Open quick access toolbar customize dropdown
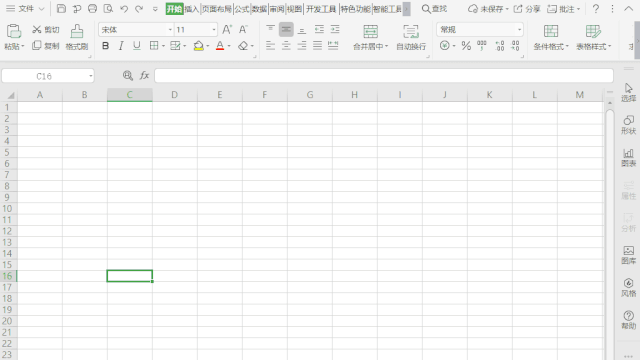 click(155, 9)
